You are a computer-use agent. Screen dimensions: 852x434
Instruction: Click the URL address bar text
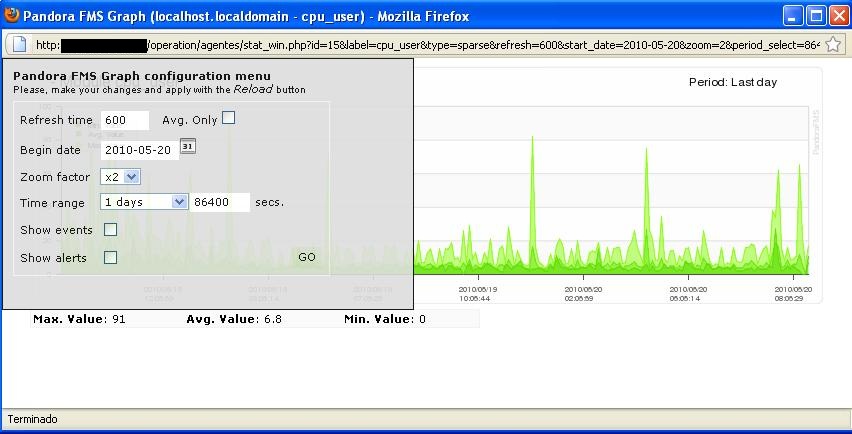coord(480,45)
